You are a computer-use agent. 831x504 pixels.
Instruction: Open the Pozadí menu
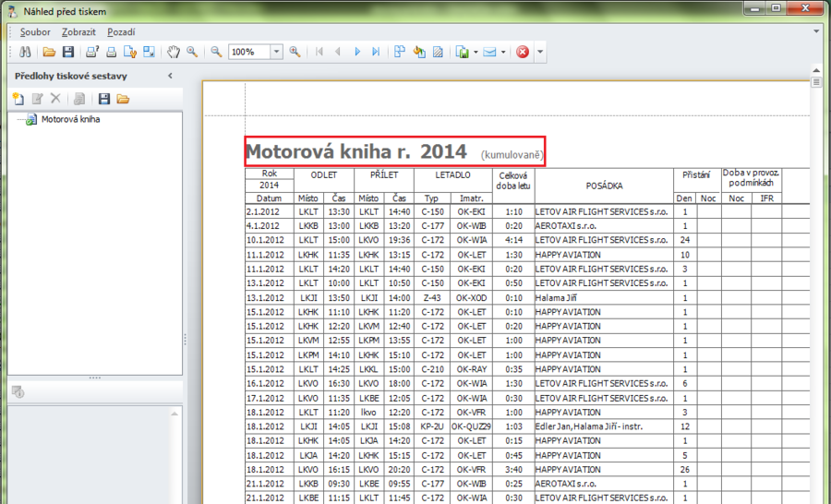click(x=122, y=32)
